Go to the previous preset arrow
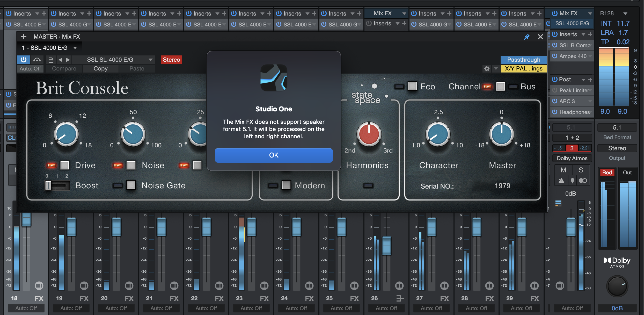Viewport: 644px width, 315px height. tap(60, 60)
